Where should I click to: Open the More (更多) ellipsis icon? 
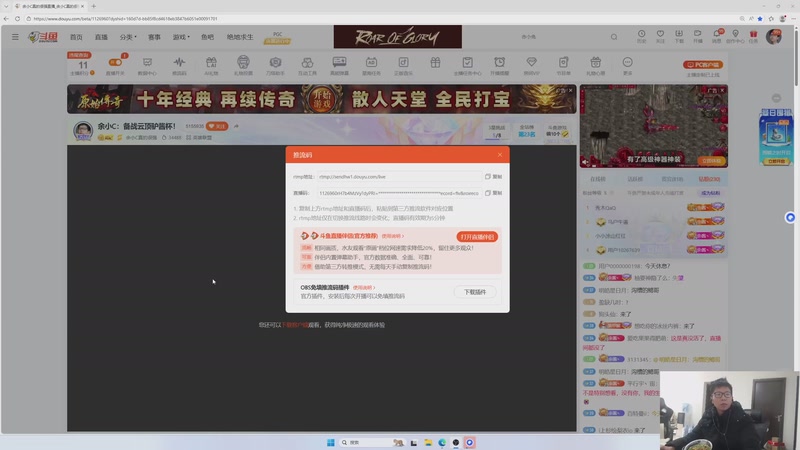tap(628, 64)
